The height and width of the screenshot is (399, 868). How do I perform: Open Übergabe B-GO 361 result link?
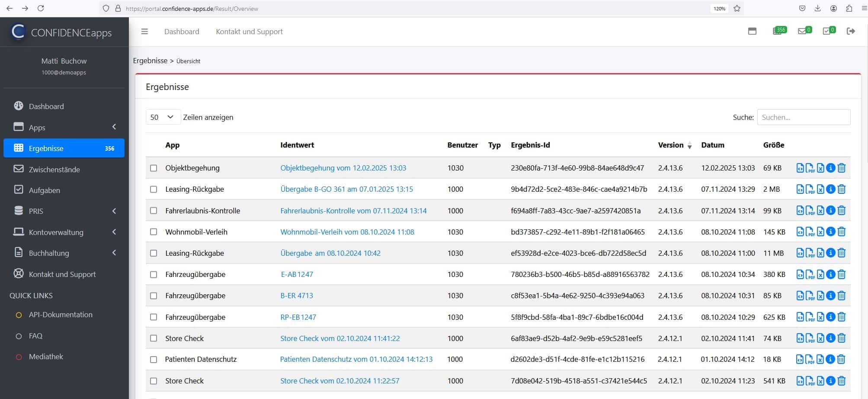tap(346, 189)
